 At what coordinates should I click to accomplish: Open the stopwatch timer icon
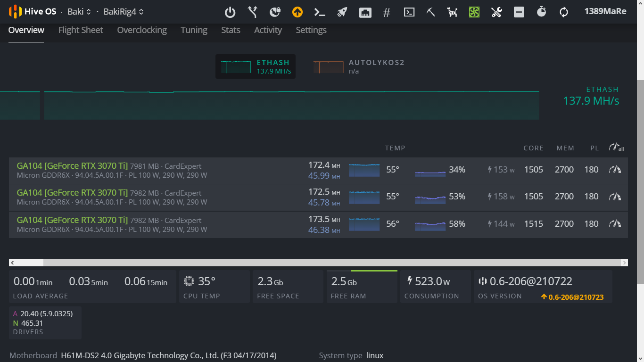click(x=541, y=12)
